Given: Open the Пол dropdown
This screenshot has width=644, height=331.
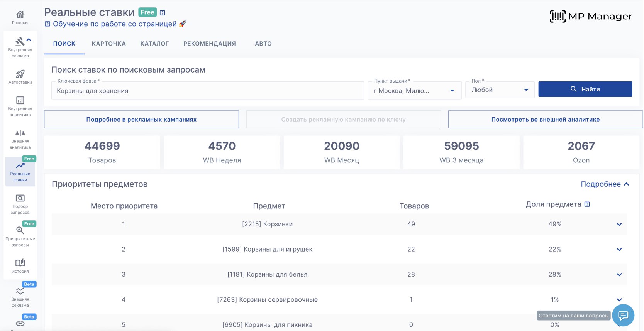Looking at the screenshot, I should pyautogui.click(x=526, y=90).
